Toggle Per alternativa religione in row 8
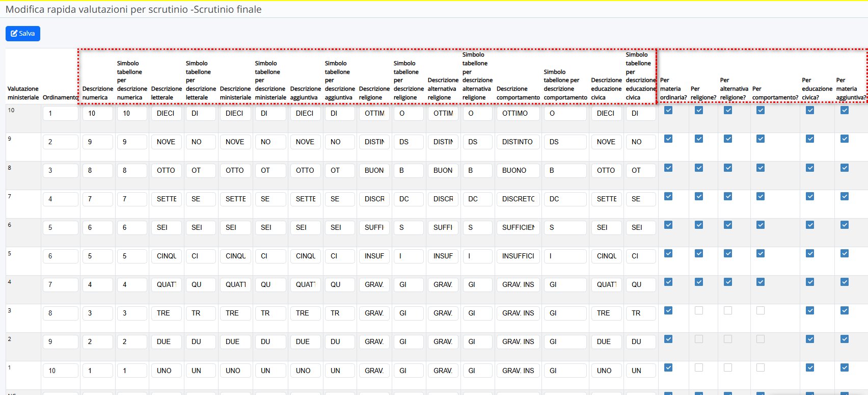Image resolution: width=868 pixels, height=395 pixels. pyautogui.click(x=728, y=168)
